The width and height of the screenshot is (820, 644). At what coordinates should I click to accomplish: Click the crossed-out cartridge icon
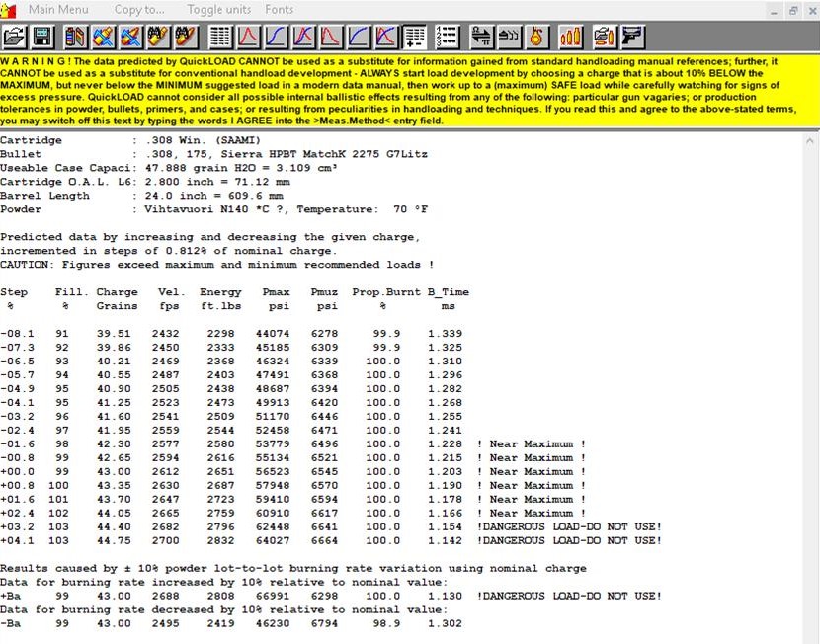tap(104, 38)
